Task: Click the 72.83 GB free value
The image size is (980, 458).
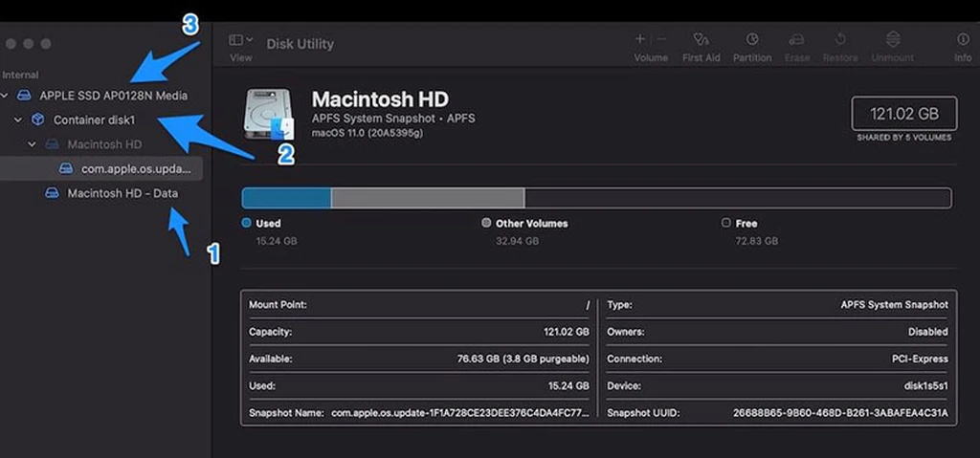Action: [757, 241]
